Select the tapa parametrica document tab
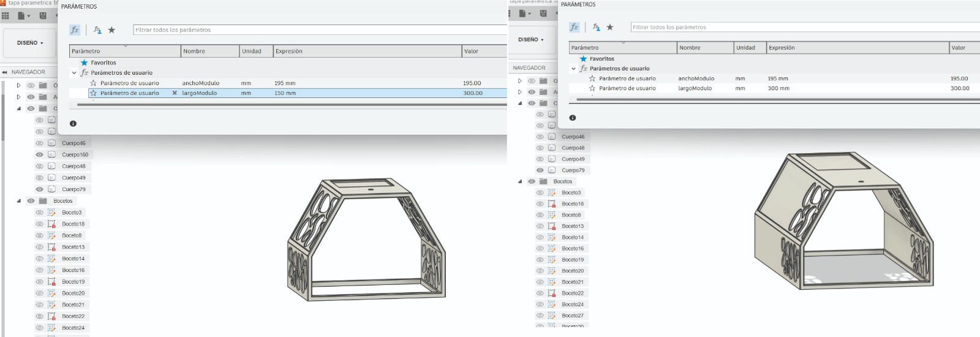Viewport: 980px width, 337px height. [31, 3]
